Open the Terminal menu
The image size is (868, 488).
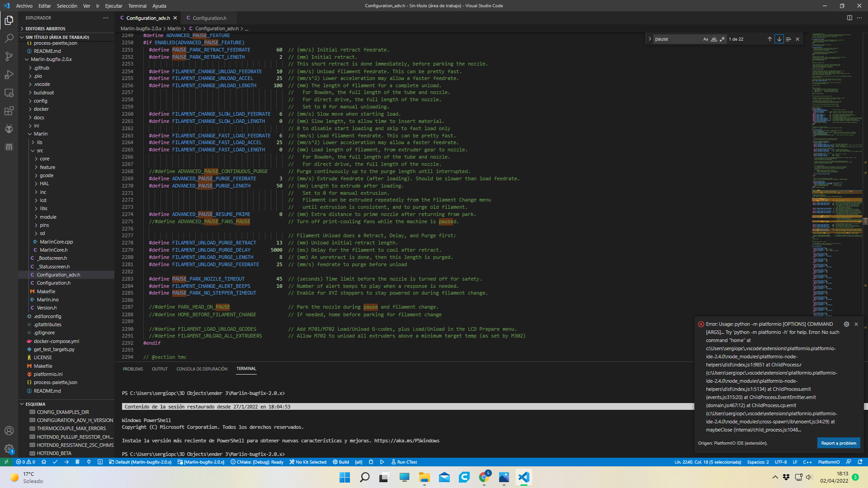[137, 6]
